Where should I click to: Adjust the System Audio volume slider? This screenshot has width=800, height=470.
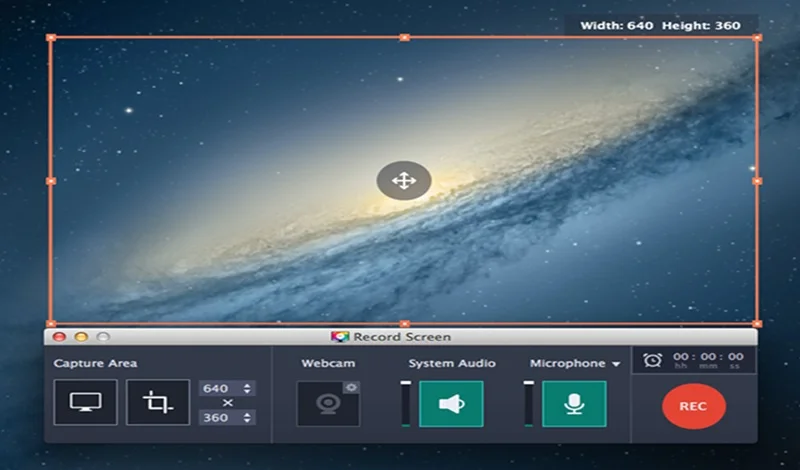pyautogui.click(x=406, y=403)
